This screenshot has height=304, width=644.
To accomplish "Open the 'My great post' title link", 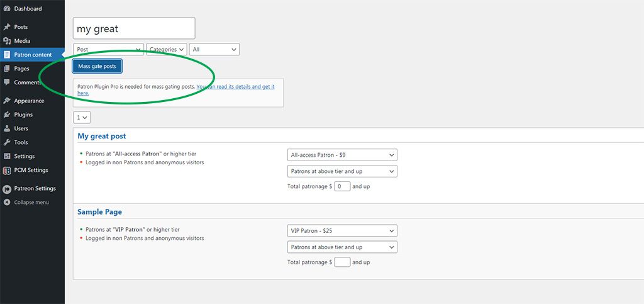I will 102,136.
